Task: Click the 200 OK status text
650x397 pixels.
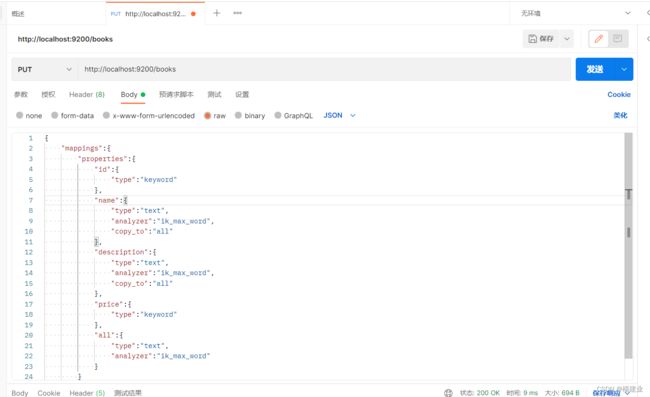Action: pyautogui.click(x=488, y=393)
